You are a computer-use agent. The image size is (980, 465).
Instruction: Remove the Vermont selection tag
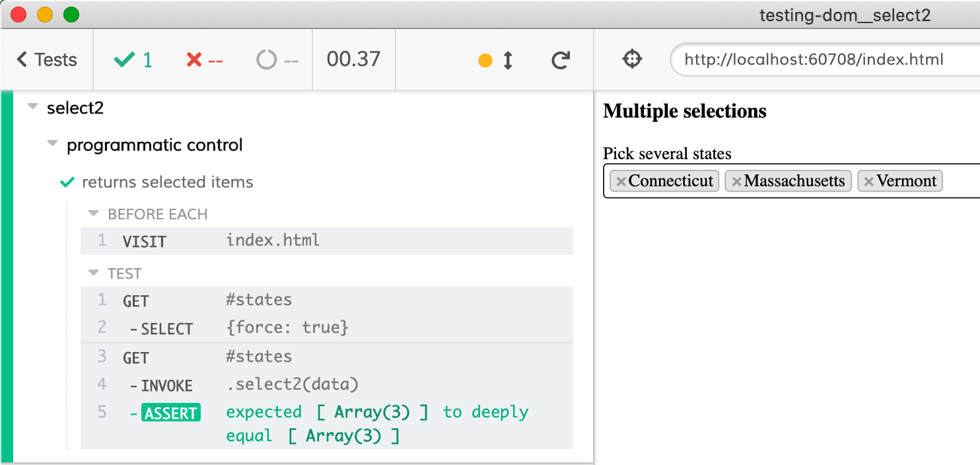click(869, 182)
